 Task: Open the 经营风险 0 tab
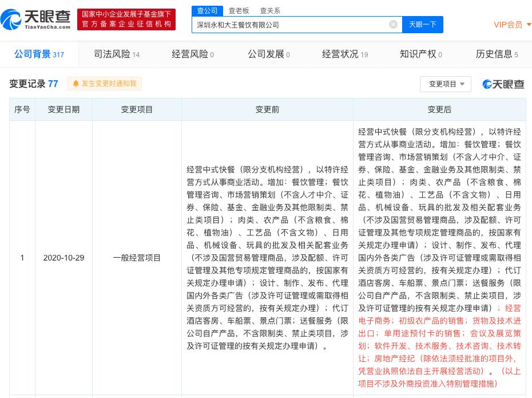[x=192, y=54]
